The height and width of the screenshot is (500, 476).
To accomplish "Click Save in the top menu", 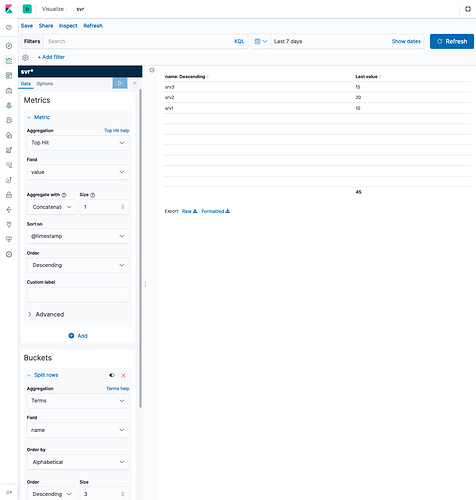I will tap(27, 26).
